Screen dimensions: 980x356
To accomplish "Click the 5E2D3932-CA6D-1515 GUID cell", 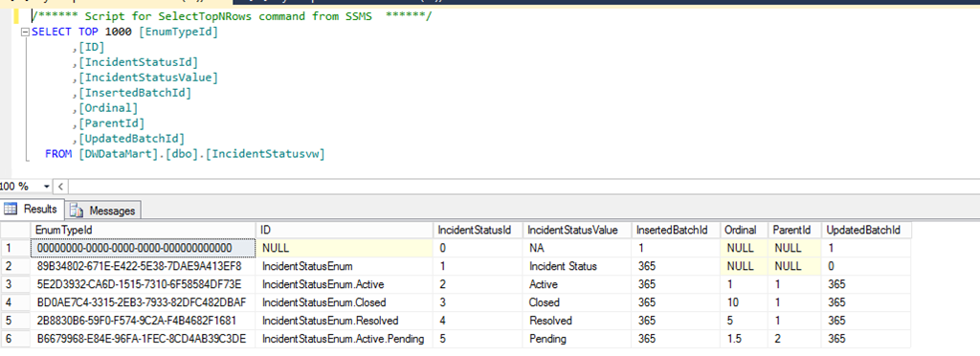I will [x=144, y=284].
